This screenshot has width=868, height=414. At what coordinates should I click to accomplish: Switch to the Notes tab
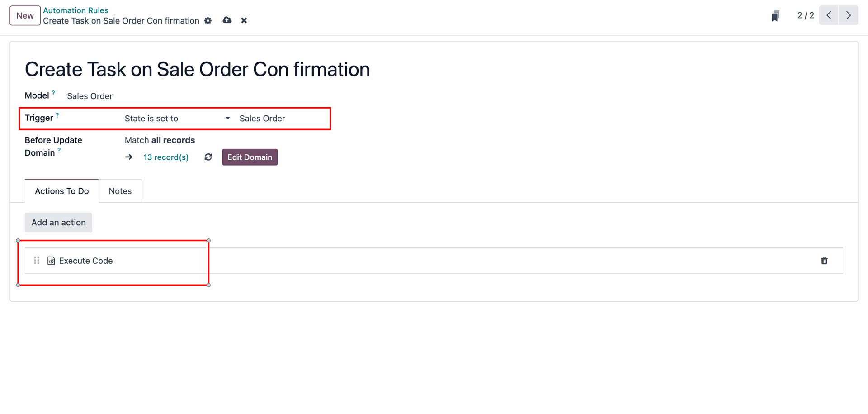tap(120, 191)
